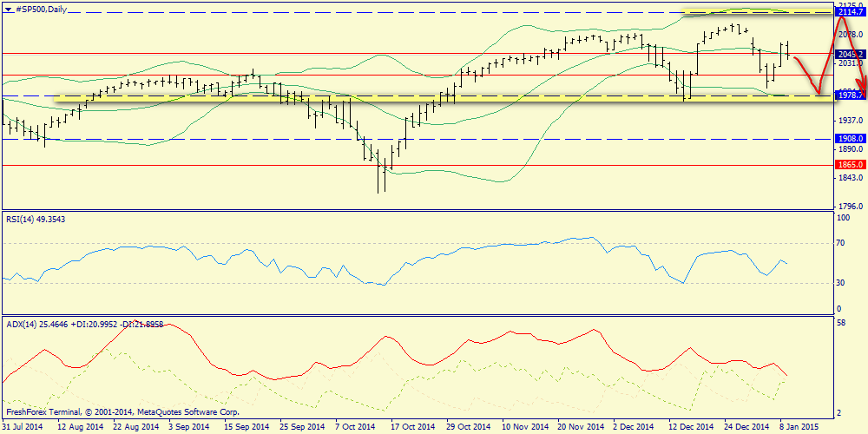Click the 1843.0 price axis value
868x434 pixels.
click(x=850, y=178)
